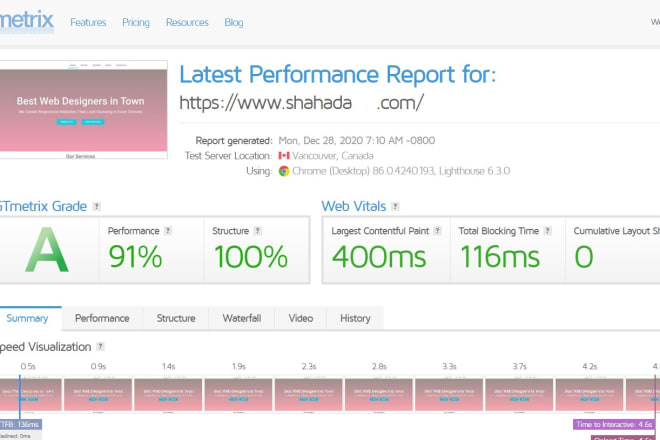The width and height of the screenshot is (660, 440).
Task: Open help icon next to GTmetrix Grade
Action: [x=96, y=206]
